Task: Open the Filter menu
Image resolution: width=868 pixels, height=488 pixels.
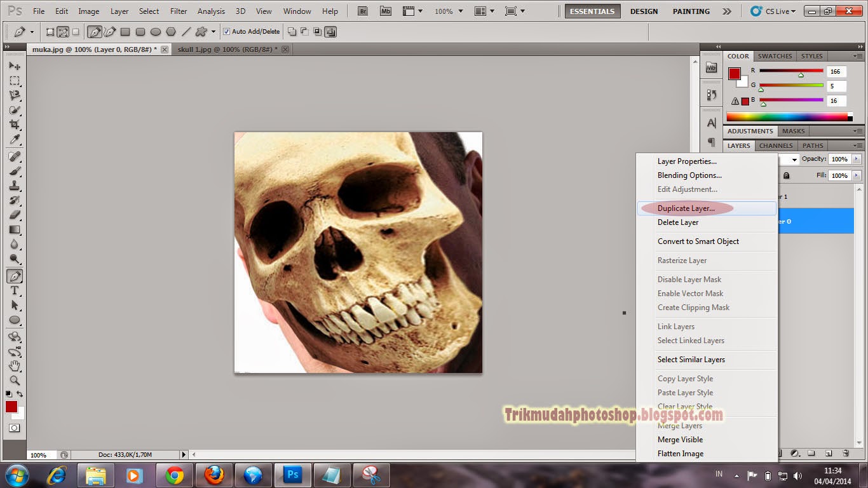Action: 179,11
